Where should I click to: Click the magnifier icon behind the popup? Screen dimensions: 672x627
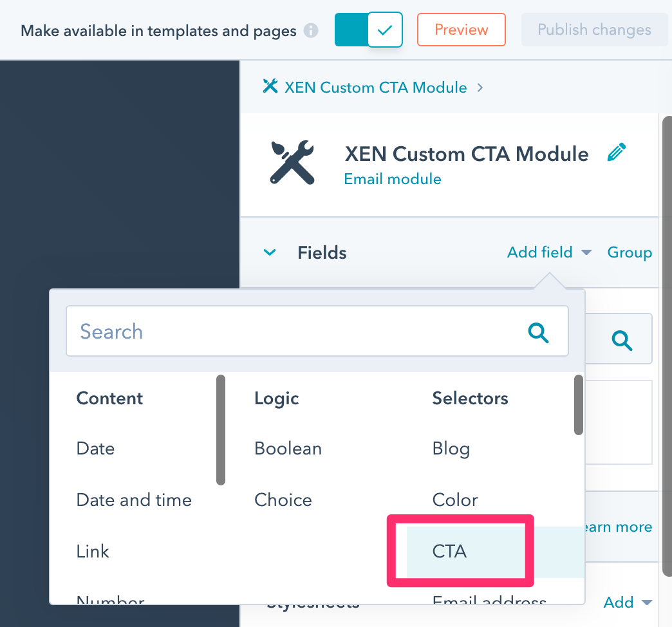click(622, 341)
